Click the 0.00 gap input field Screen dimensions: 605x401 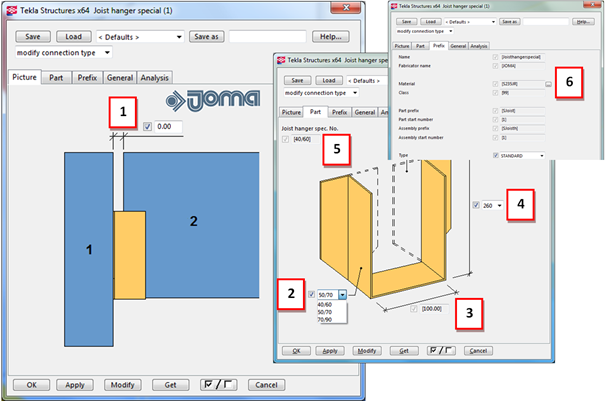click(169, 127)
